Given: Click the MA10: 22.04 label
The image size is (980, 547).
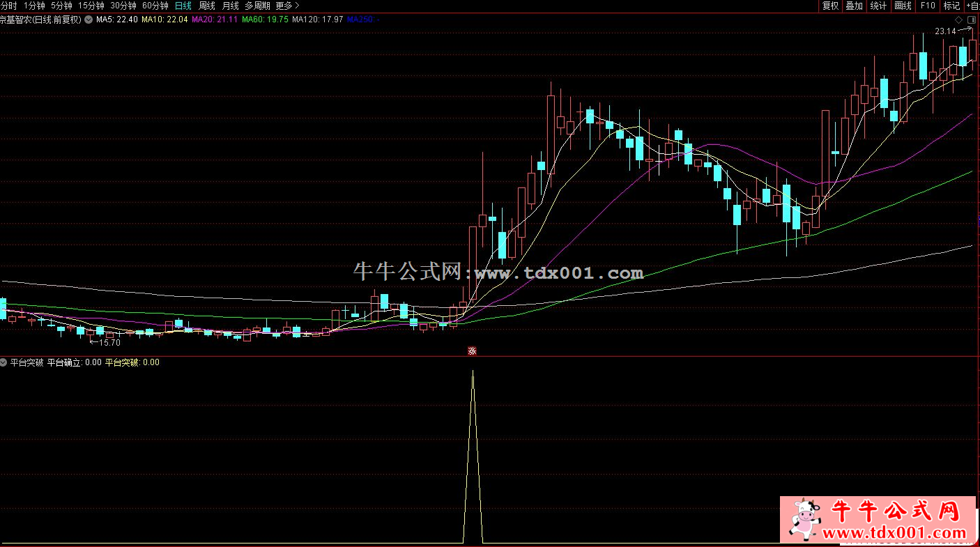Looking at the screenshot, I should (x=164, y=20).
